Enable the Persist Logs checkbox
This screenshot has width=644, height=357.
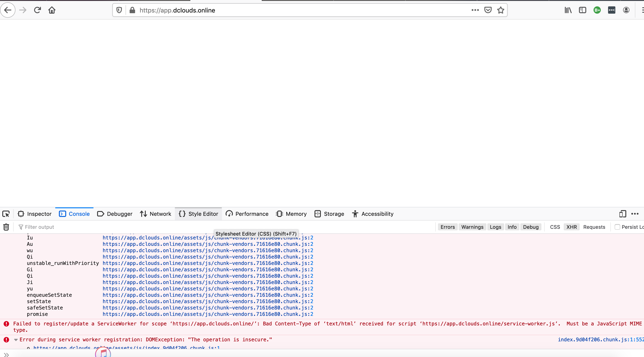(617, 227)
